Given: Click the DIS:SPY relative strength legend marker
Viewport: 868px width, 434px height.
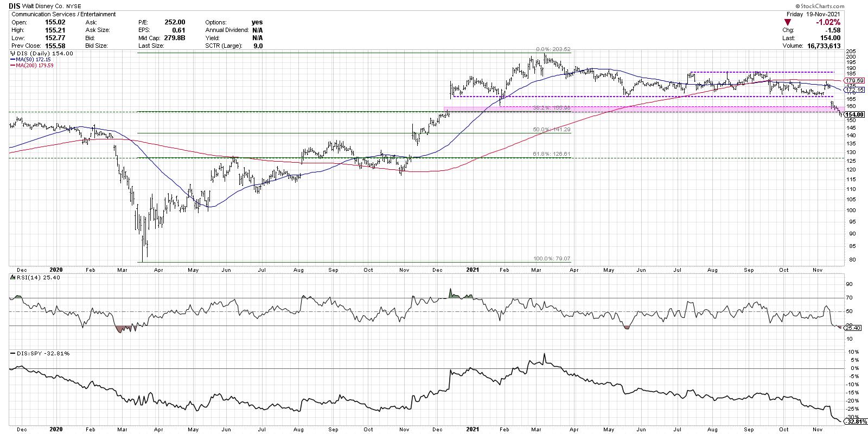Looking at the screenshot, I should pyautogui.click(x=13, y=353).
